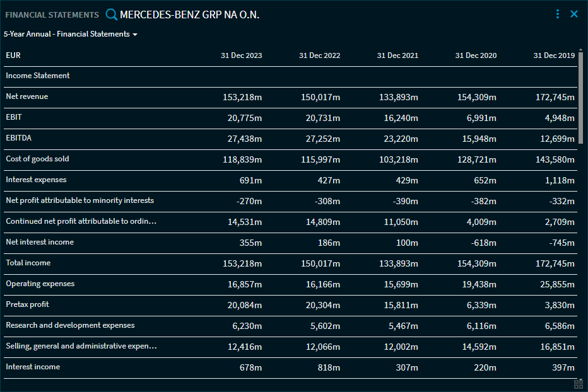Click the overflow menu dots in the header
Screen dimensions: 588x392
point(557,13)
